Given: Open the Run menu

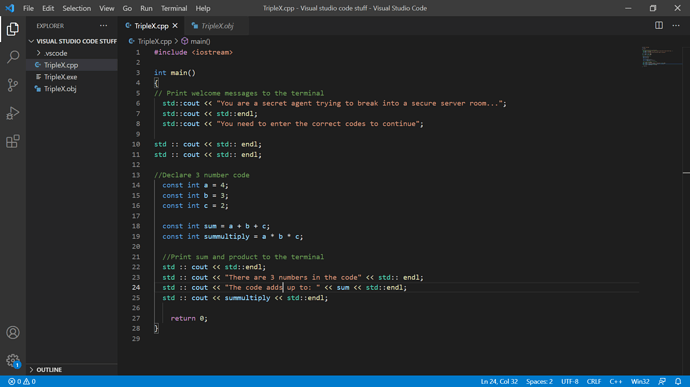Looking at the screenshot, I should pos(146,8).
